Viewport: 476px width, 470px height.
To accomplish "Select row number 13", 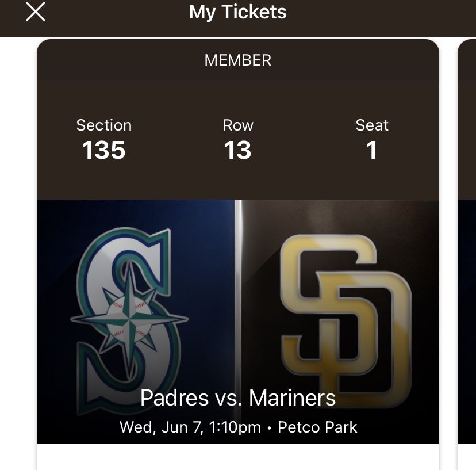I will coord(238,151).
